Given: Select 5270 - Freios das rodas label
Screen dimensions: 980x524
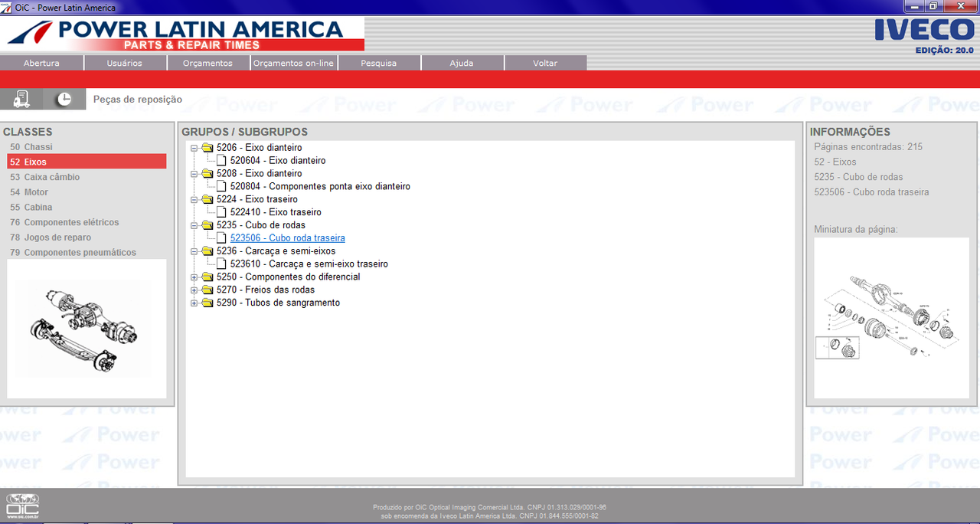Looking at the screenshot, I should [266, 290].
